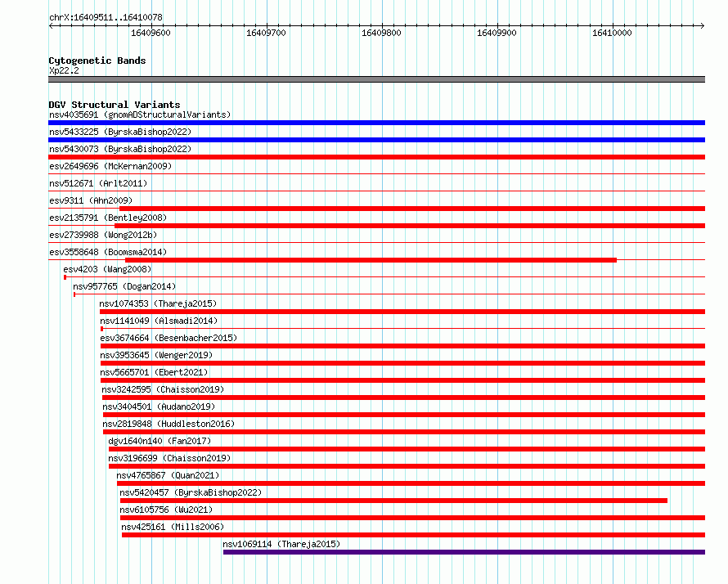Image resolution: width=728 pixels, height=584 pixels.
Task: Open the nsv3404501 Audano2019 label
Action: (159, 407)
